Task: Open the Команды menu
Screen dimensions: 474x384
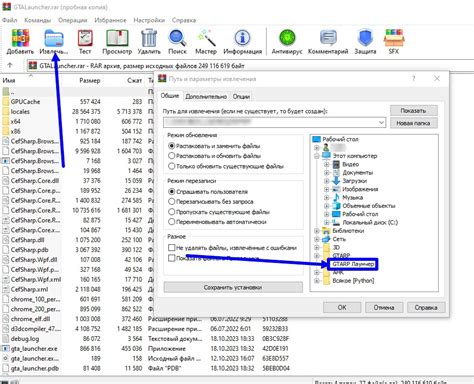Action: point(38,20)
